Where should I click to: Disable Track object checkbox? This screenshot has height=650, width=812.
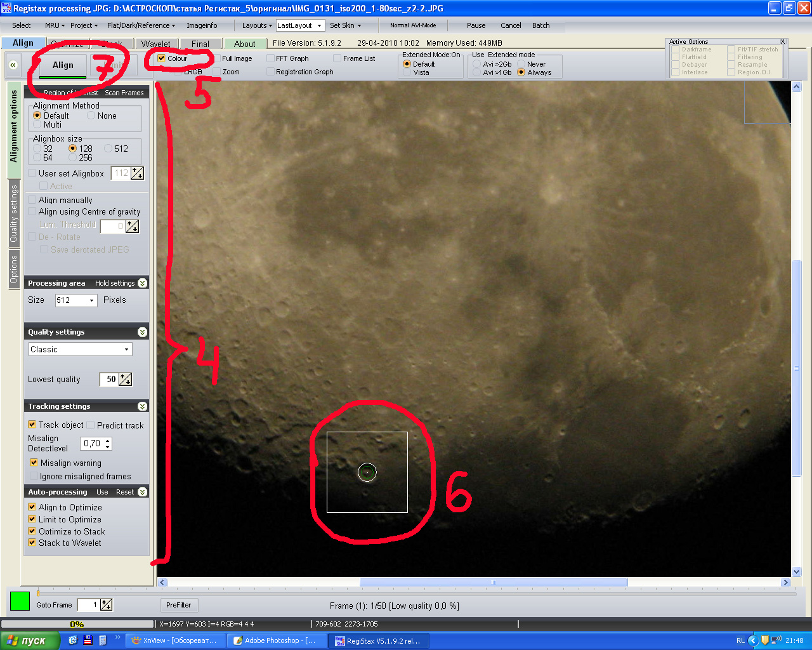32,425
